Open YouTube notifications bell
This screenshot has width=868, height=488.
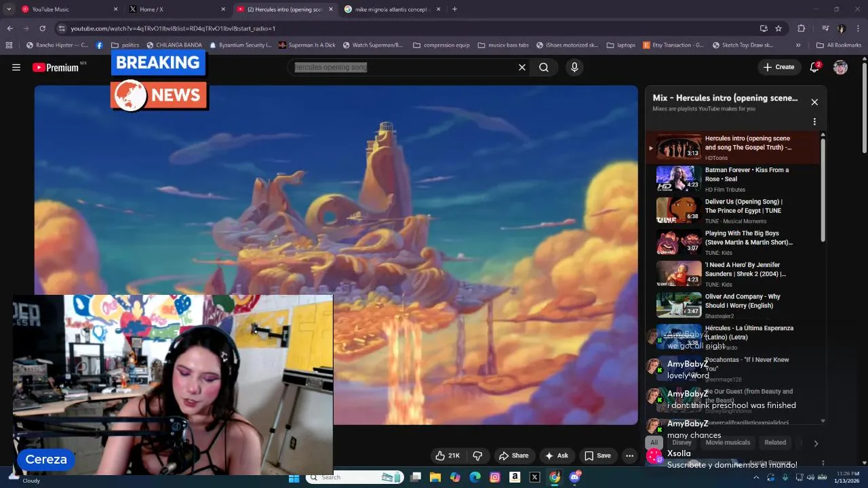(815, 67)
